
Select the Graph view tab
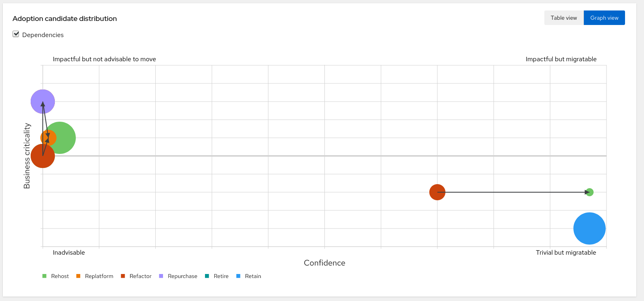coord(604,18)
